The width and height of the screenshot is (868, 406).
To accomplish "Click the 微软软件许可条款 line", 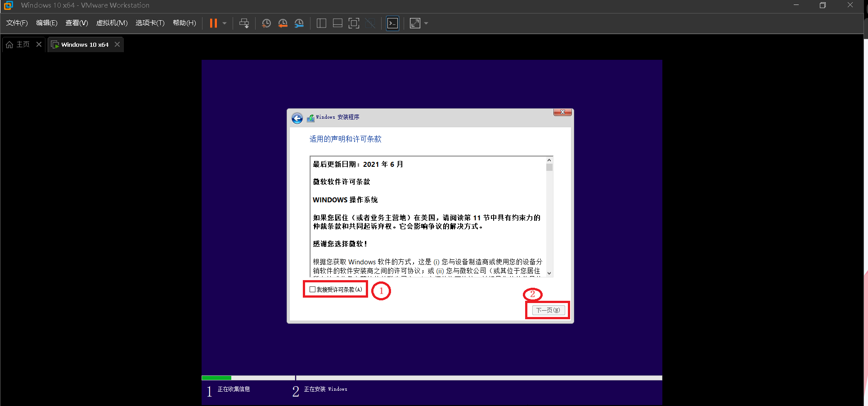I will pyautogui.click(x=342, y=182).
